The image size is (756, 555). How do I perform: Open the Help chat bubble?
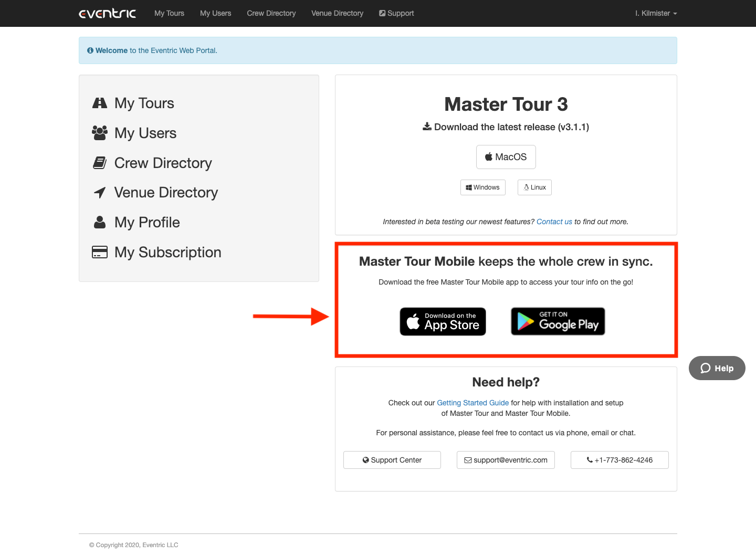click(716, 368)
